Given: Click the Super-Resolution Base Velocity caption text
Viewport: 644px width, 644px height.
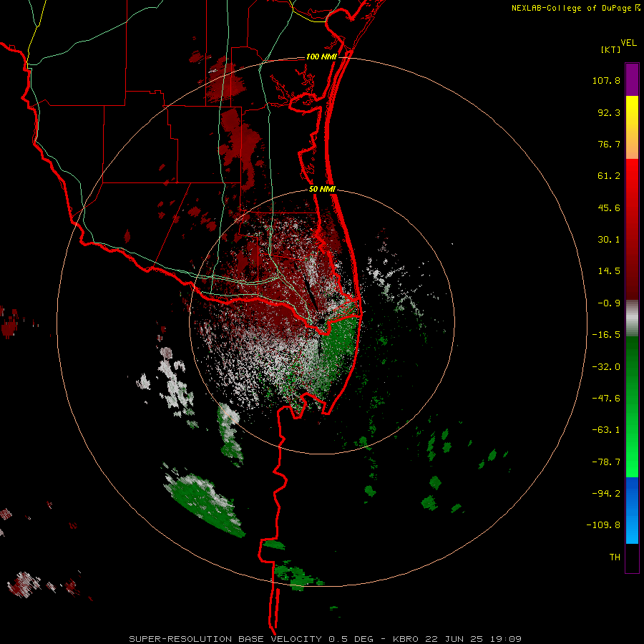Looking at the screenshot, I should (326, 639).
